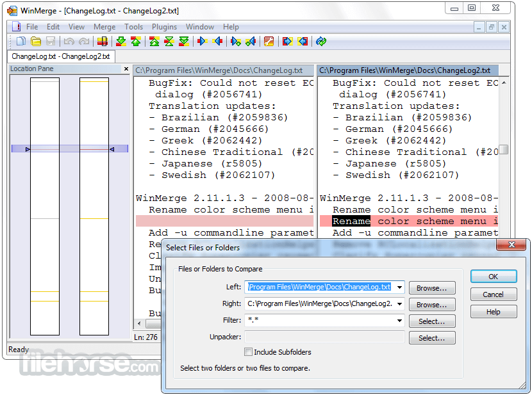Enable the Include Subfolders checkbox

point(248,352)
